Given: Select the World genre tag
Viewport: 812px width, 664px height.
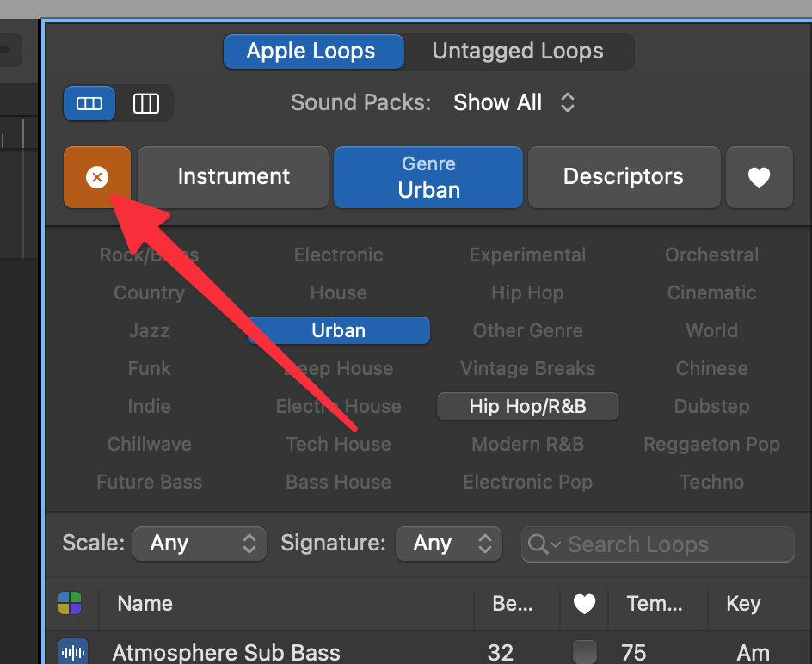Looking at the screenshot, I should tap(712, 330).
